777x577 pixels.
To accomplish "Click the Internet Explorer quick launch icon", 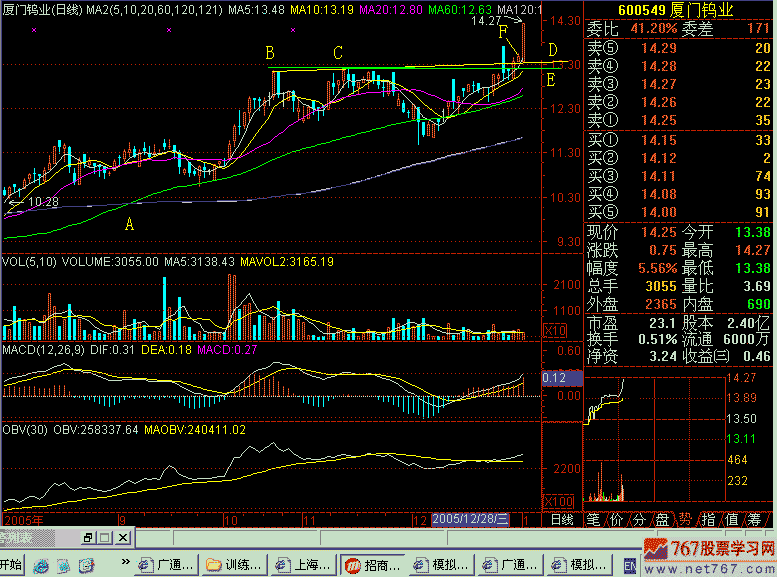I will click(39, 565).
